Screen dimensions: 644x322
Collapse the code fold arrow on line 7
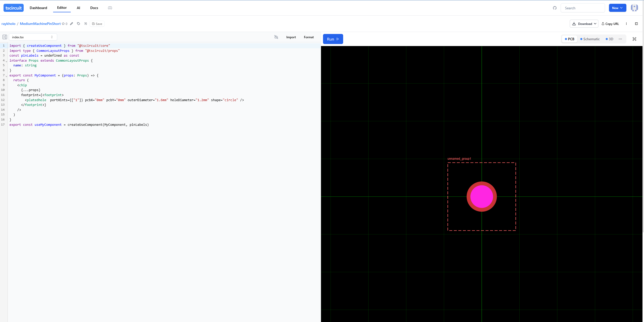pyautogui.click(x=7, y=76)
